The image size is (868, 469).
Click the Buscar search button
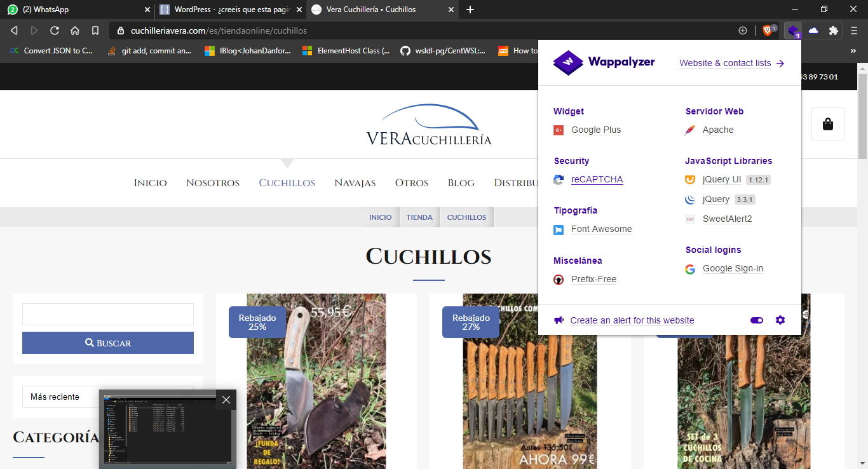[x=108, y=343]
